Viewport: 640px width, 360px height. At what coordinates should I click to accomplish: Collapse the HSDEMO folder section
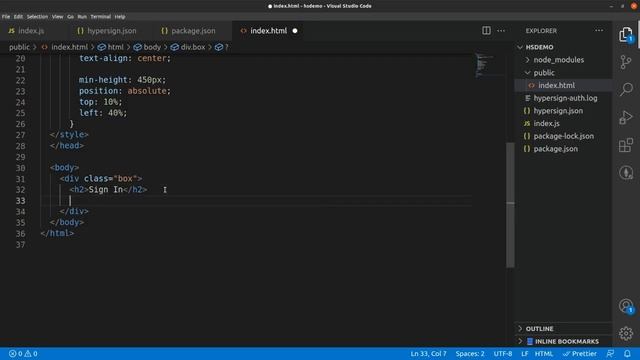pos(563,47)
